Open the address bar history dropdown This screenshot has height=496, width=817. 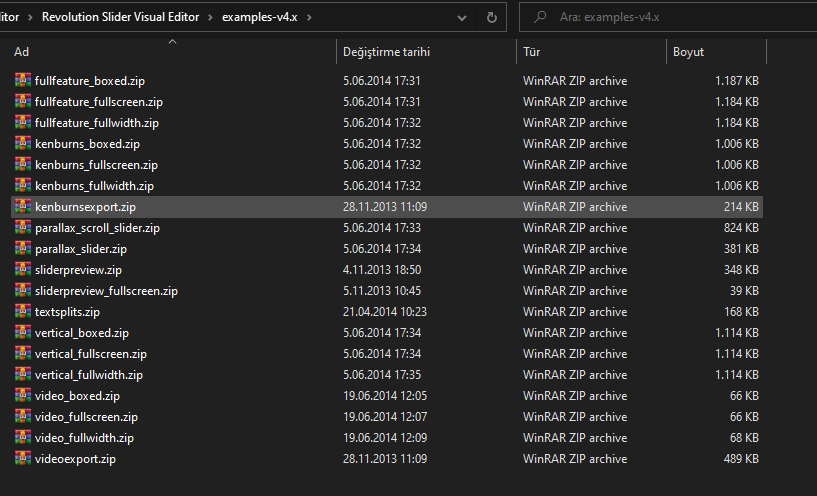[462, 18]
